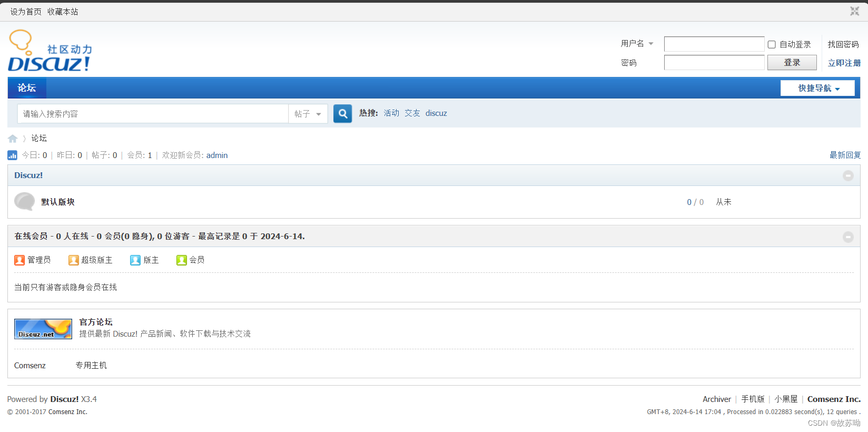Collapse the Discuz! category section
Screen dimensions: 868x432
[848, 175]
